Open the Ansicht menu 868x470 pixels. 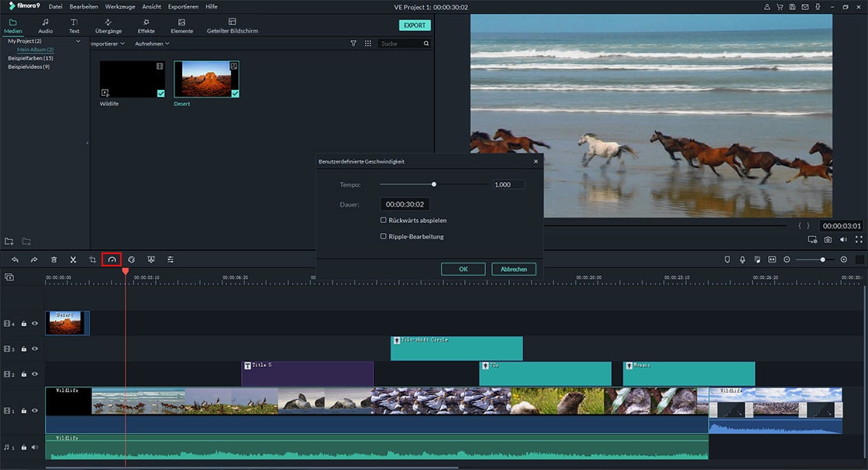152,7
